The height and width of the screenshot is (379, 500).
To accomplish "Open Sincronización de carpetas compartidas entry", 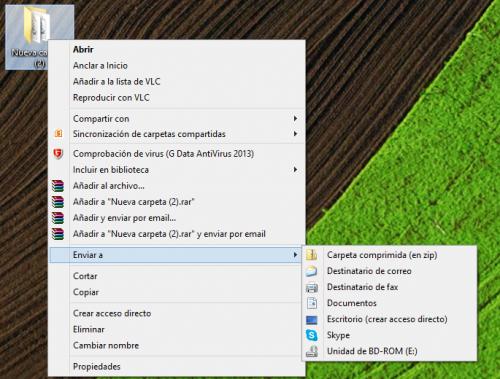I will (177, 134).
